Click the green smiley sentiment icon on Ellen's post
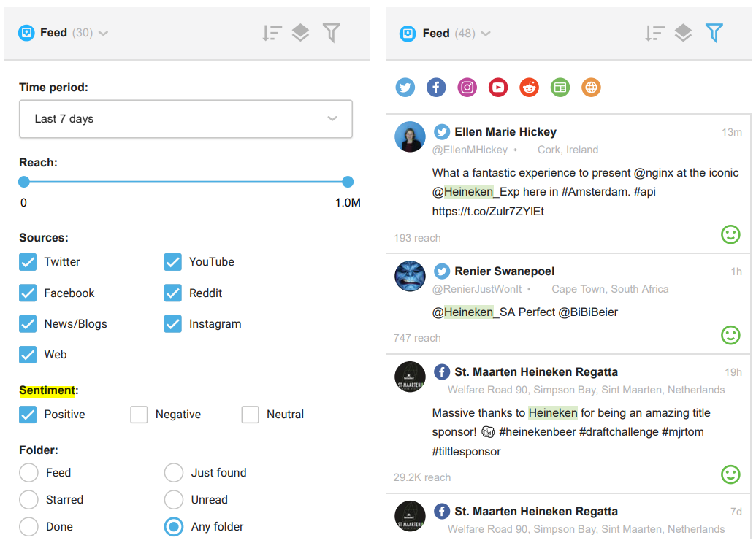This screenshot has width=756, height=543. [x=730, y=234]
